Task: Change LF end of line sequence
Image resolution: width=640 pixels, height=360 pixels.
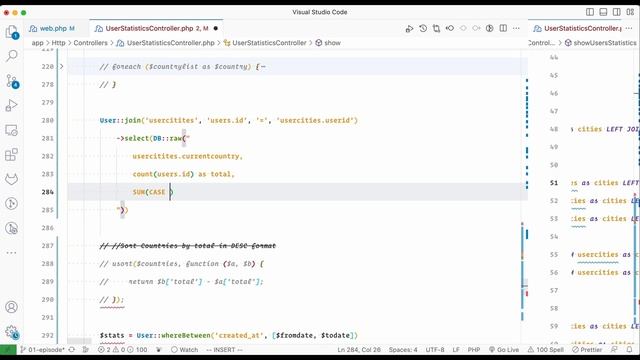Action: coord(456,350)
